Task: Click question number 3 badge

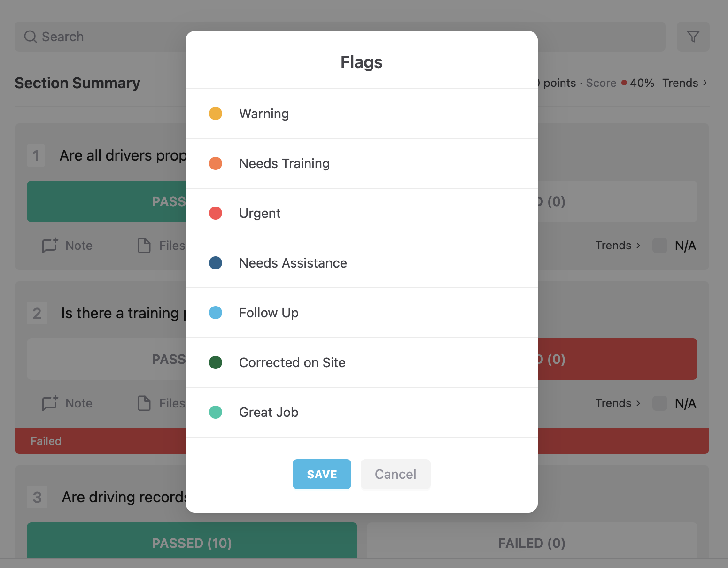Action: 37,497
